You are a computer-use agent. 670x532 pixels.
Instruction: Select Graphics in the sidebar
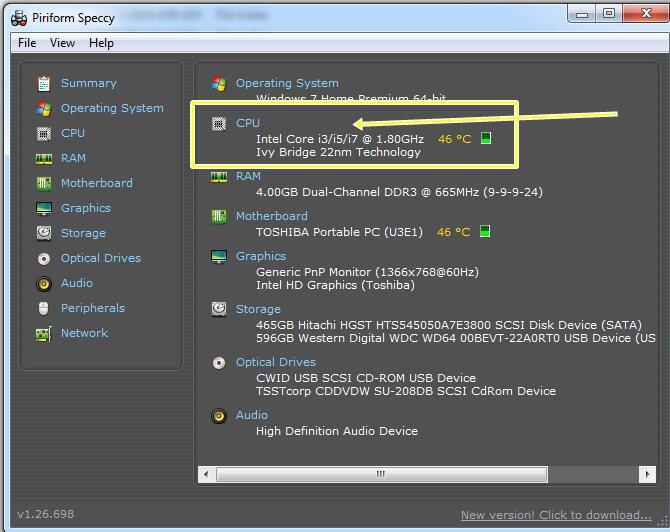pyautogui.click(x=85, y=208)
